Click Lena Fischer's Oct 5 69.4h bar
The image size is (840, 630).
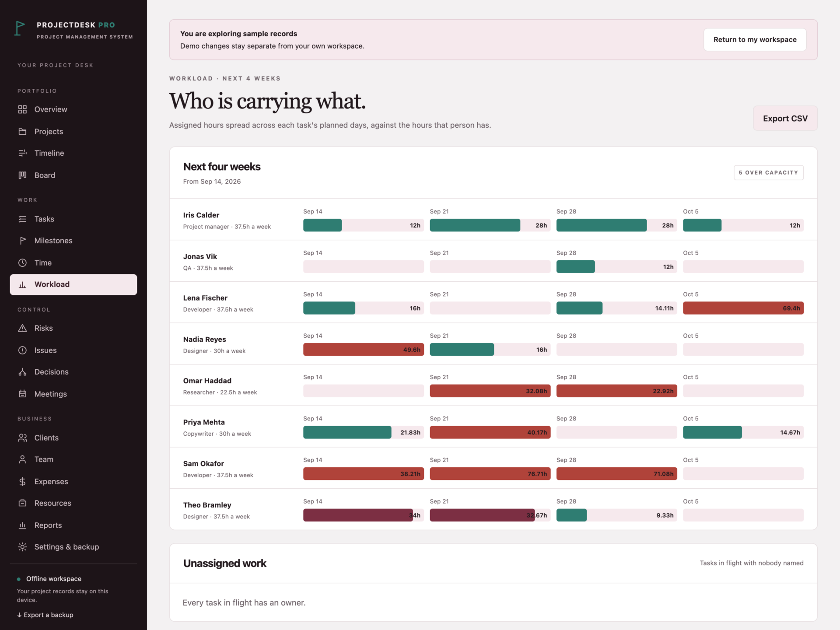[x=743, y=308]
